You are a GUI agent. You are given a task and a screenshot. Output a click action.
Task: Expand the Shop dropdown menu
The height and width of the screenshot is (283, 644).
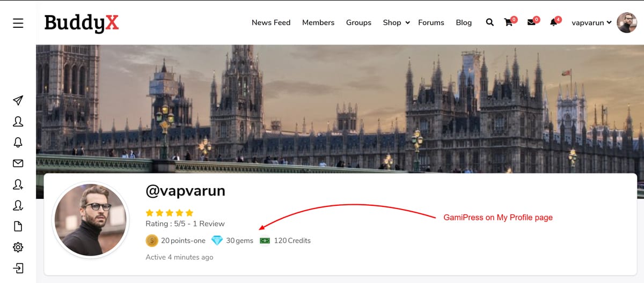pos(396,23)
